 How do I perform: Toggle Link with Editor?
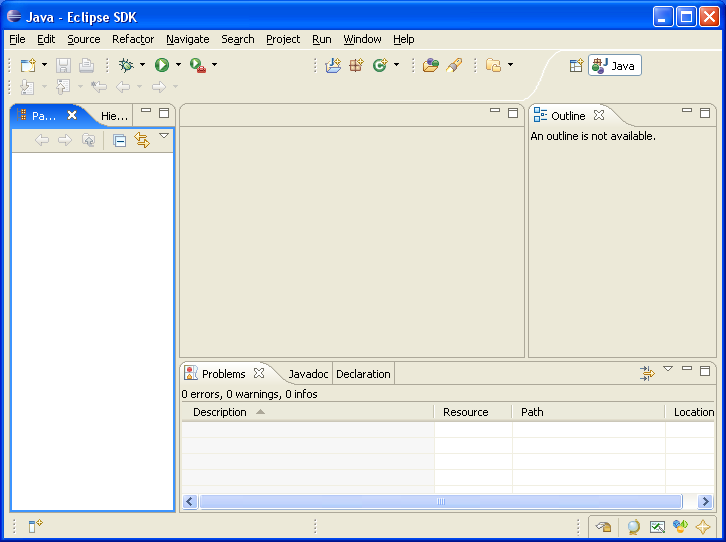142,140
